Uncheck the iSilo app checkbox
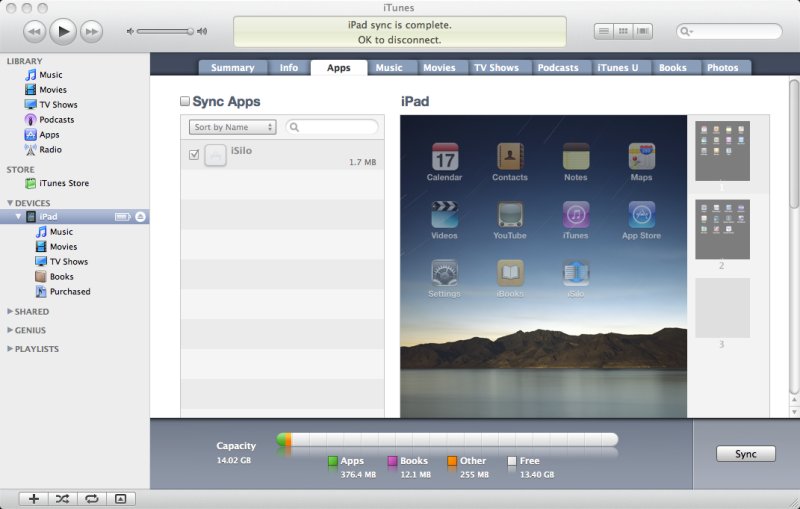This screenshot has height=509, width=800. click(x=194, y=155)
